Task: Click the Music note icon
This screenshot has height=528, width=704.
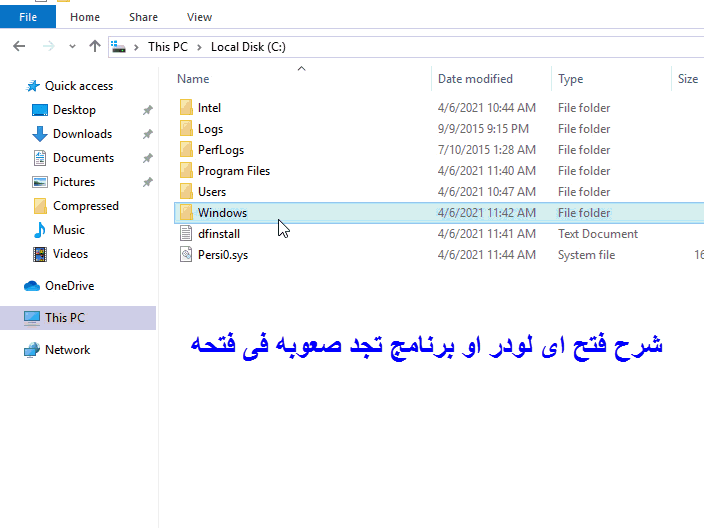Action: (40, 230)
